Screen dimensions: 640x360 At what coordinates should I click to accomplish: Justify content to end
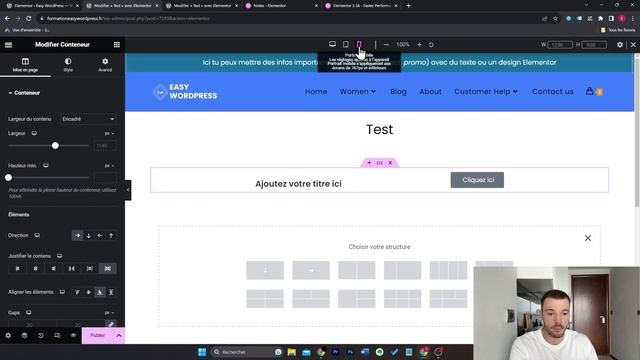[53, 269]
